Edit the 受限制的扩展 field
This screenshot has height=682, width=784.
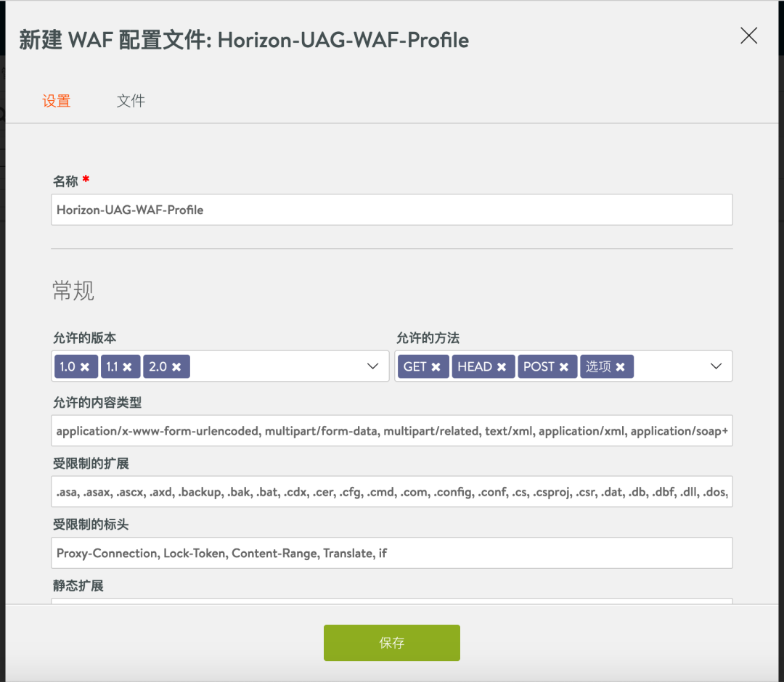[x=391, y=492]
